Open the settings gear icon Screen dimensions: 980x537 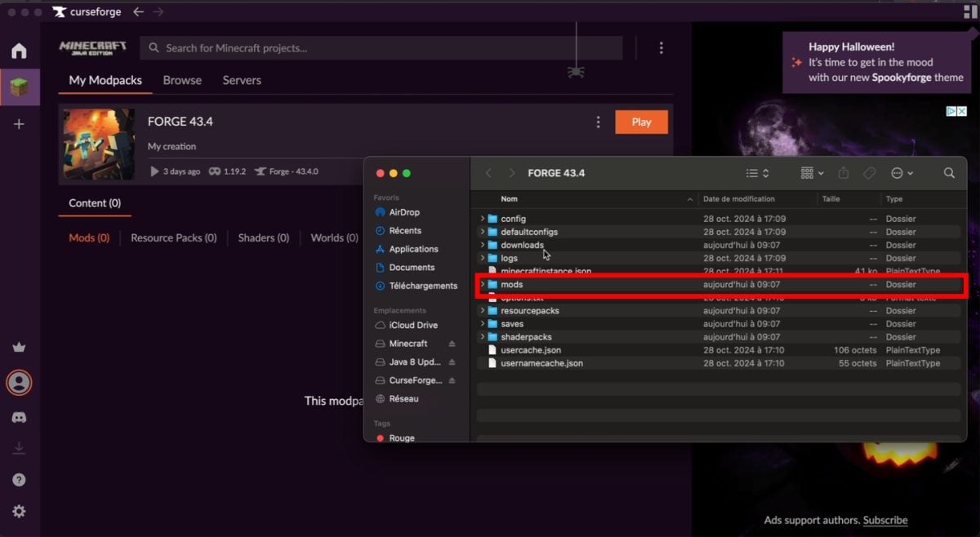click(x=19, y=512)
